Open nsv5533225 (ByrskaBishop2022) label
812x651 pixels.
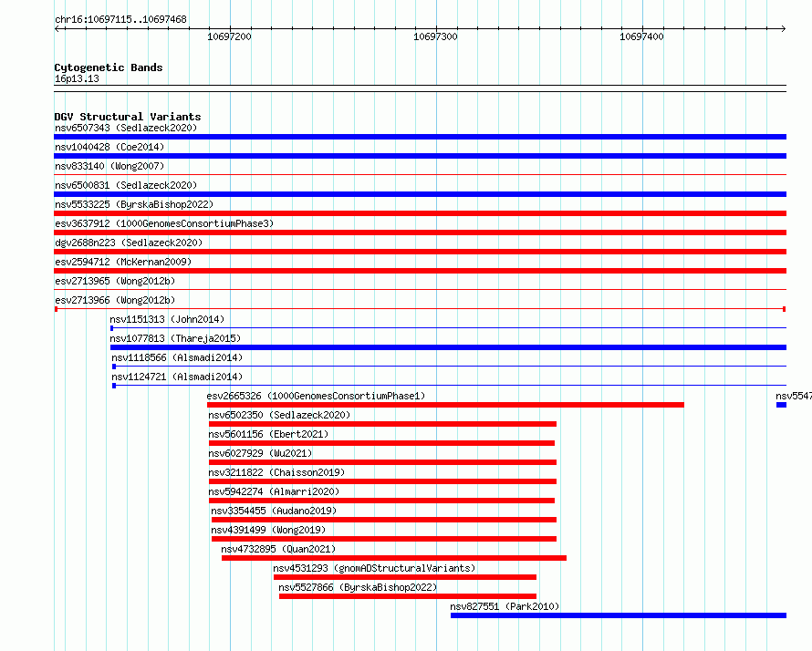134,204
